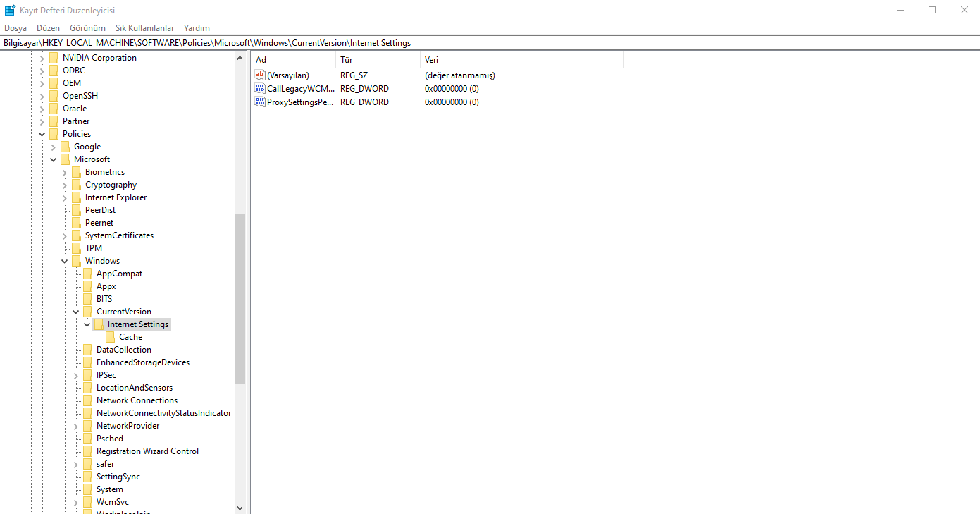Select the Cache folder icon
The image size is (980, 514).
(x=110, y=337)
